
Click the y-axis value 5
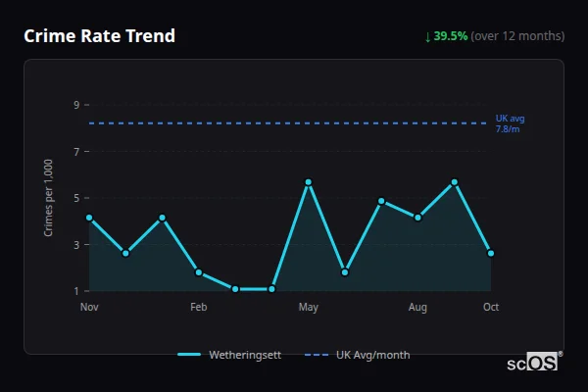[x=76, y=198]
